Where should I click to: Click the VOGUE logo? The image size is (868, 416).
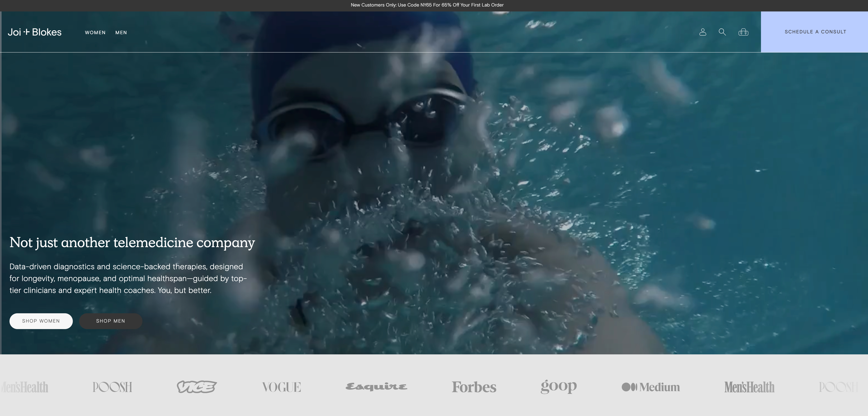coord(282,387)
